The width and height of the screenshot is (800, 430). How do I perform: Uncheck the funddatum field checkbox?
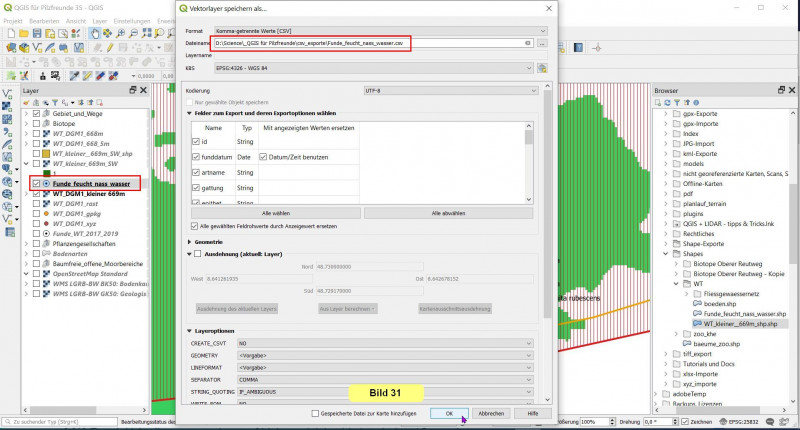click(x=197, y=157)
